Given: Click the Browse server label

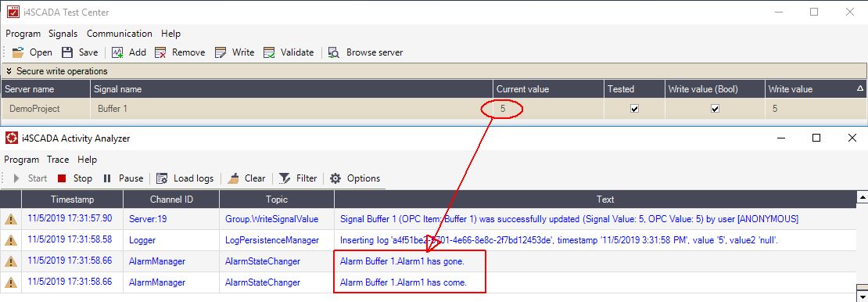Looking at the screenshot, I should (375, 52).
